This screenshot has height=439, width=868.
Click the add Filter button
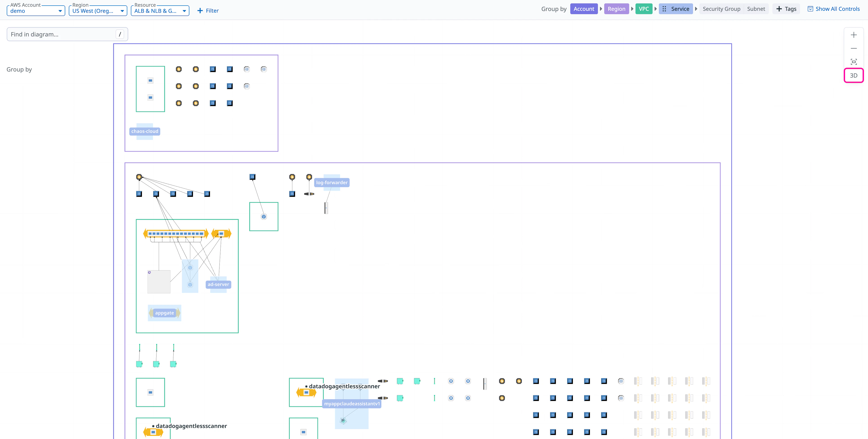tap(208, 11)
